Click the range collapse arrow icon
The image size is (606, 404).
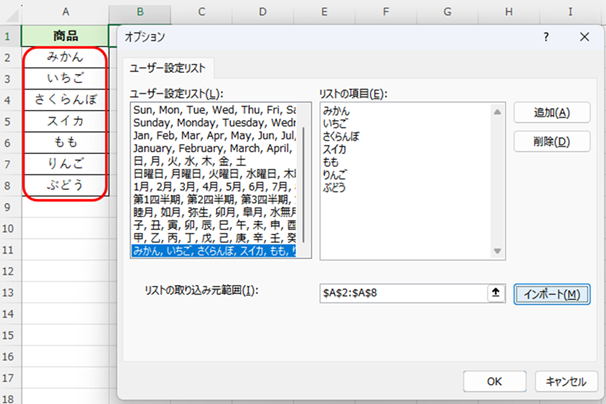(x=494, y=294)
